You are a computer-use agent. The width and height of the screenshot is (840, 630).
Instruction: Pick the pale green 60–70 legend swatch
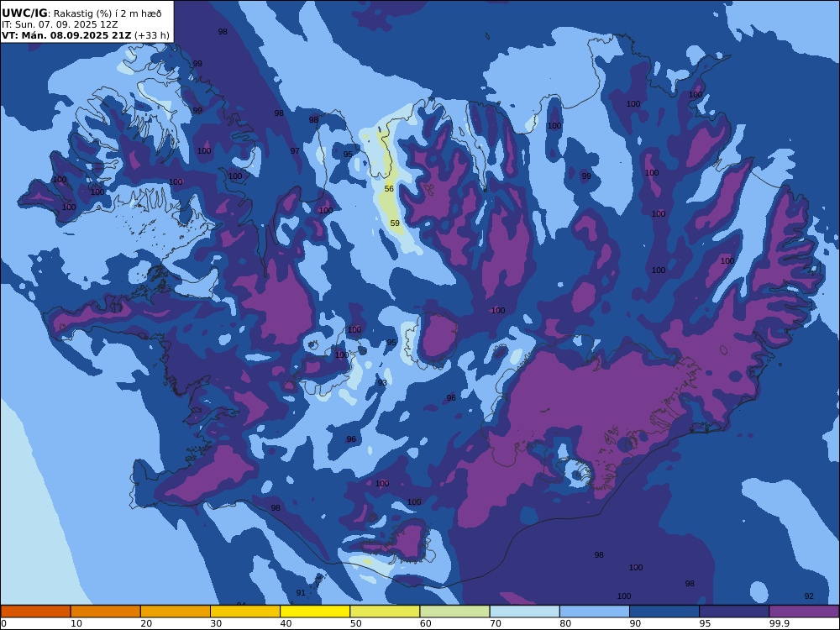coord(454,612)
